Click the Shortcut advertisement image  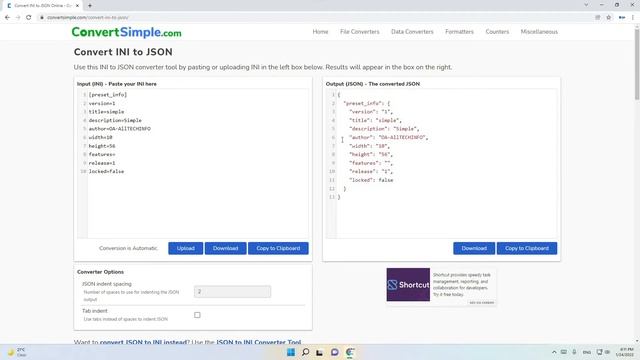pos(408,284)
